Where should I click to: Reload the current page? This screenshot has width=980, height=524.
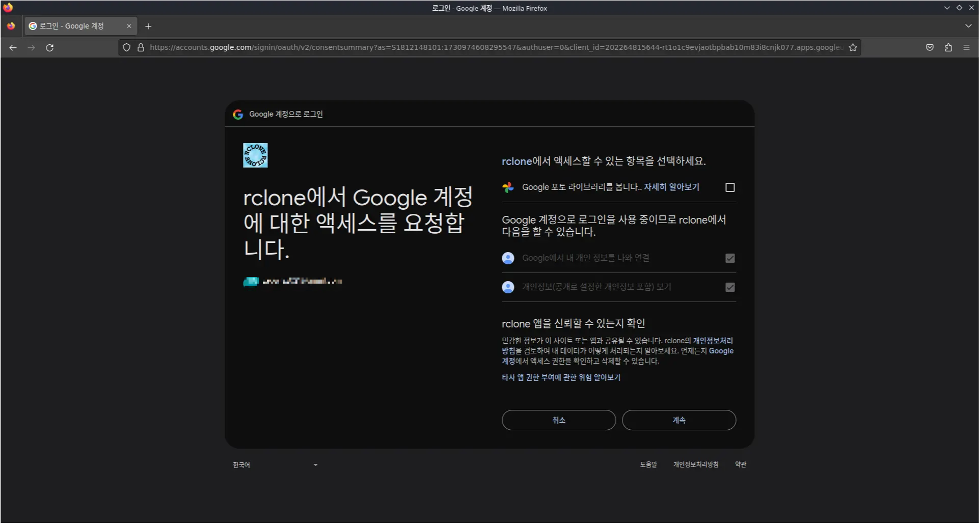click(49, 47)
